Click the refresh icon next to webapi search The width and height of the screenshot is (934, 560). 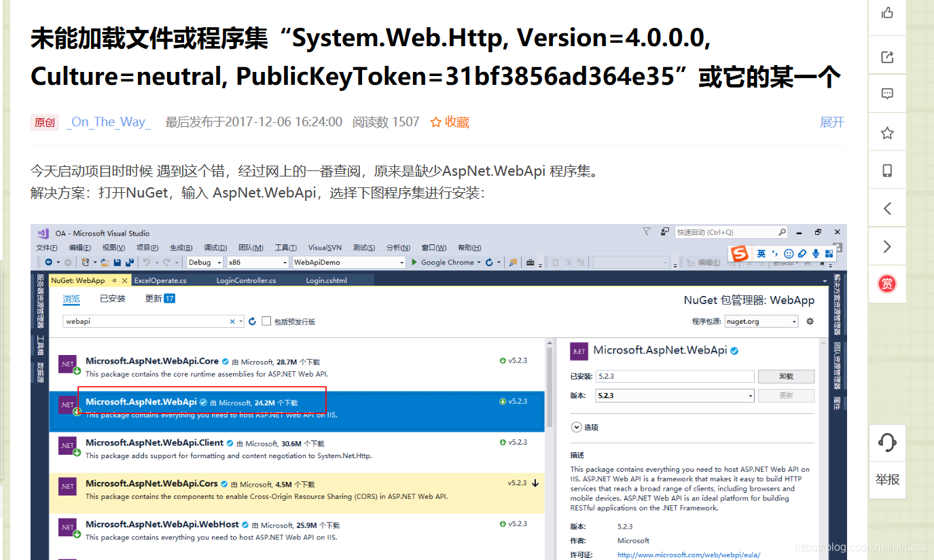(x=253, y=321)
